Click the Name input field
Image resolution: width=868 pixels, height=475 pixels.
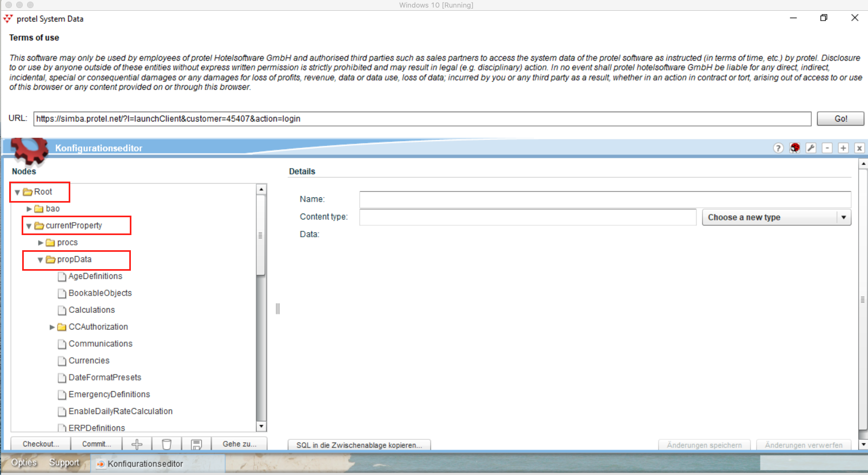pos(605,199)
